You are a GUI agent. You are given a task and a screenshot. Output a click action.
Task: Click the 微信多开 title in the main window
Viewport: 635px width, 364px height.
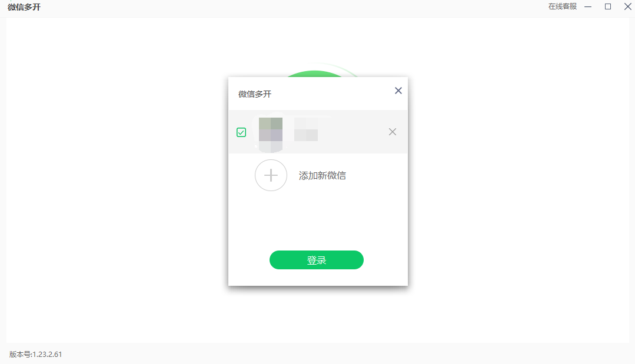(x=24, y=7)
